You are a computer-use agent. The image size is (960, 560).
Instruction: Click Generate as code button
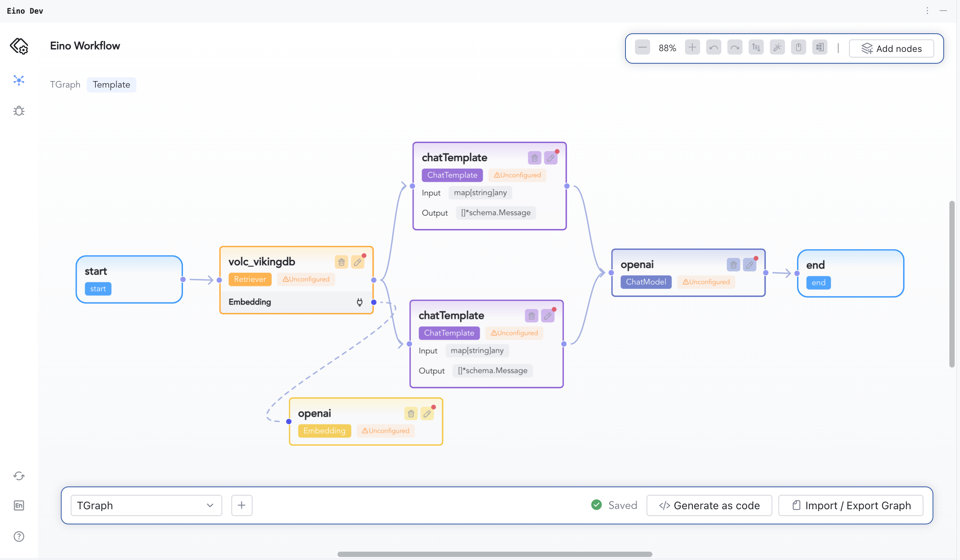click(709, 505)
